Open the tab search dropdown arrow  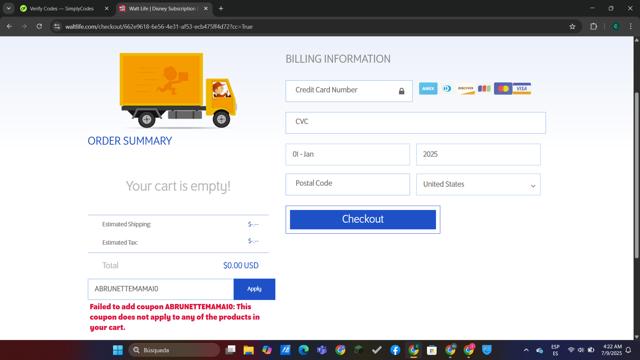click(9, 8)
